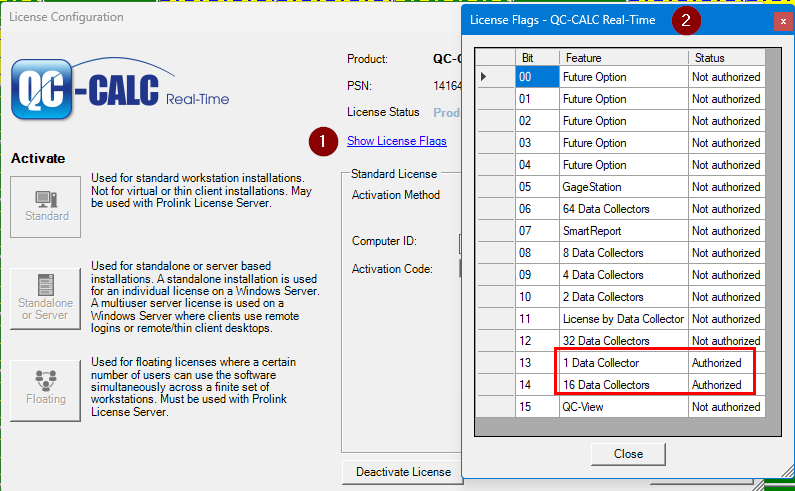Click Bit cell 02
The image size is (795, 491).
pyautogui.click(x=537, y=121)
